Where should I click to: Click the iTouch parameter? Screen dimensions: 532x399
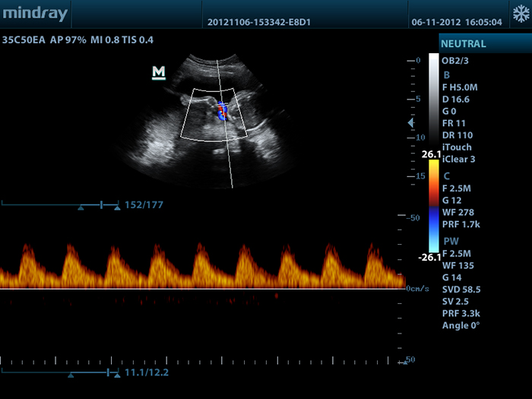coord(457,147)
